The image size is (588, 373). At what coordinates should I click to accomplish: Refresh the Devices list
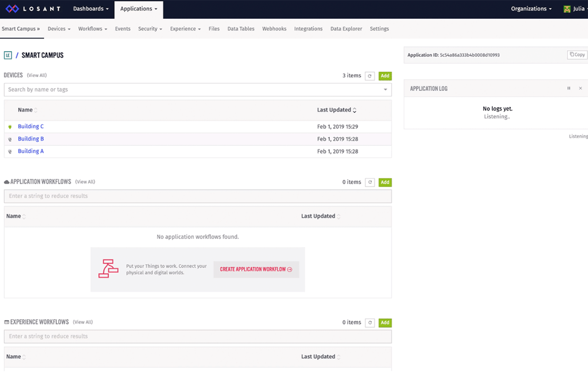[370, 76]
